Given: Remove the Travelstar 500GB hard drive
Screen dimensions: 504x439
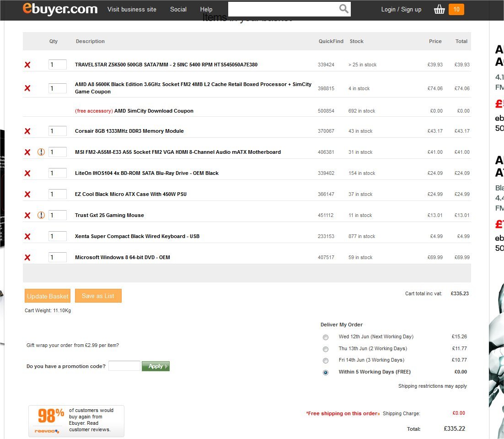Looking at the screenshot, I should (x=27, y=65).
